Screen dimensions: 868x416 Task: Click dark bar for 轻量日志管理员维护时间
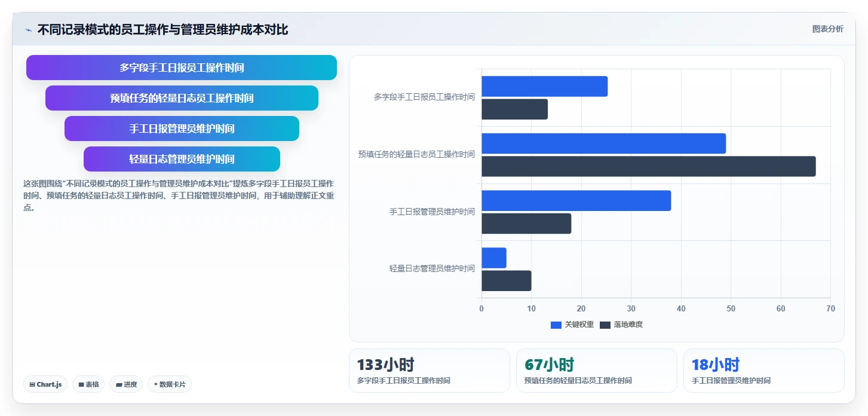coord(507,281)
